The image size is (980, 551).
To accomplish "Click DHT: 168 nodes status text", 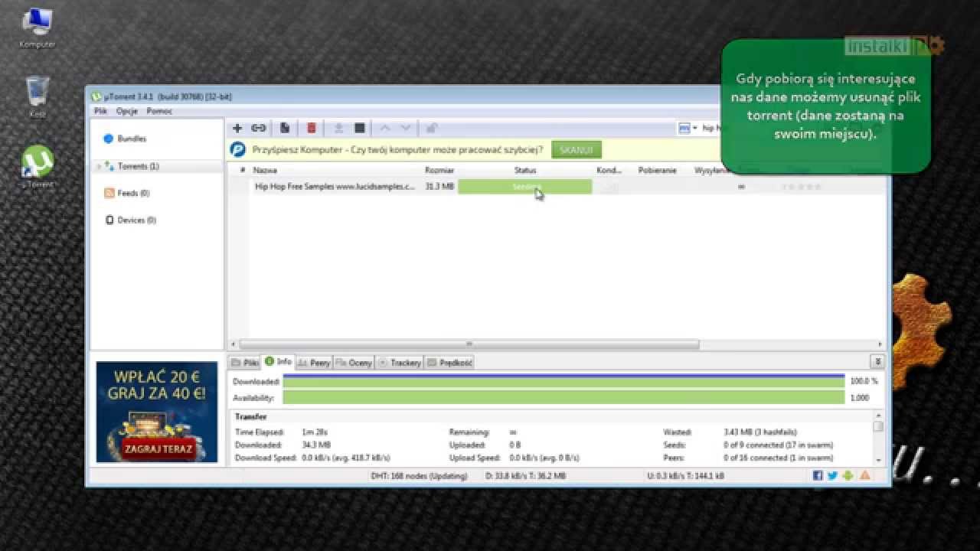I will 419,476.
